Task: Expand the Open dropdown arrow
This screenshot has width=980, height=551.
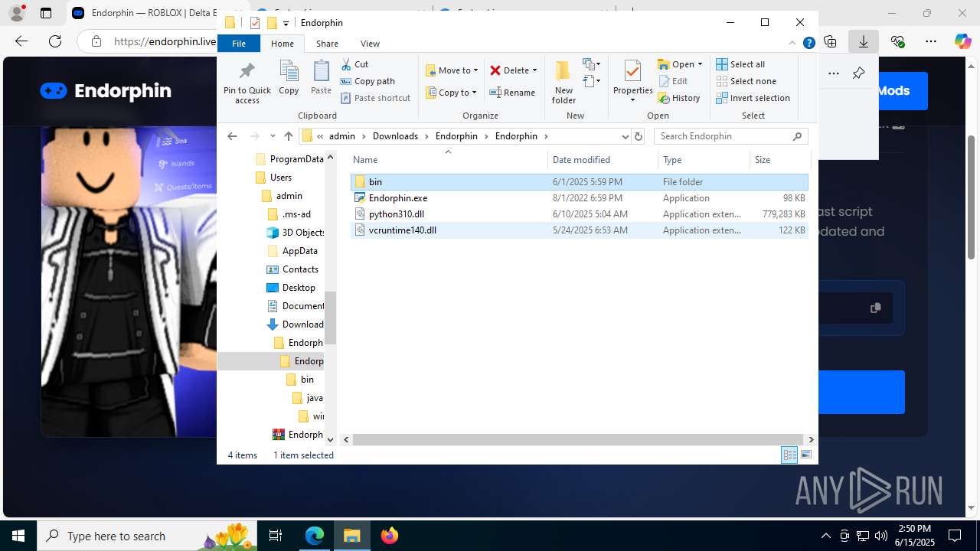Action: 700,64
